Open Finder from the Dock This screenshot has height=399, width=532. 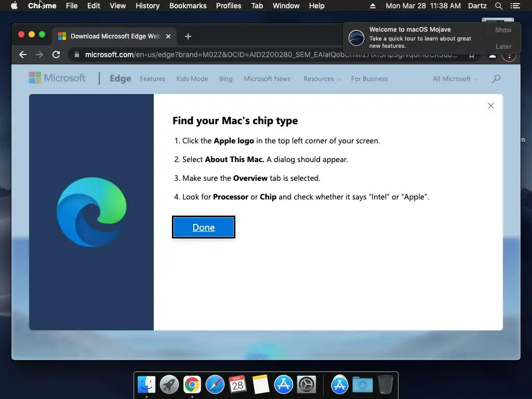[147, 385]
